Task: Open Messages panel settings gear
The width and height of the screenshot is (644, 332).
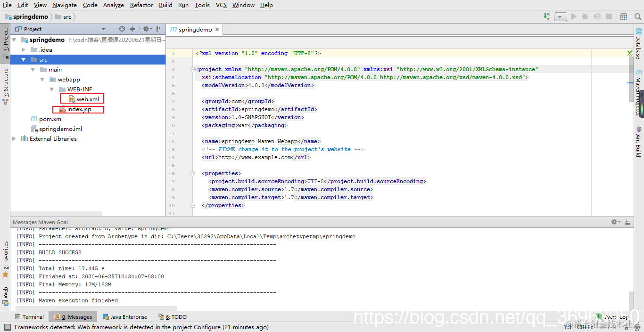Action: (615, 222)
